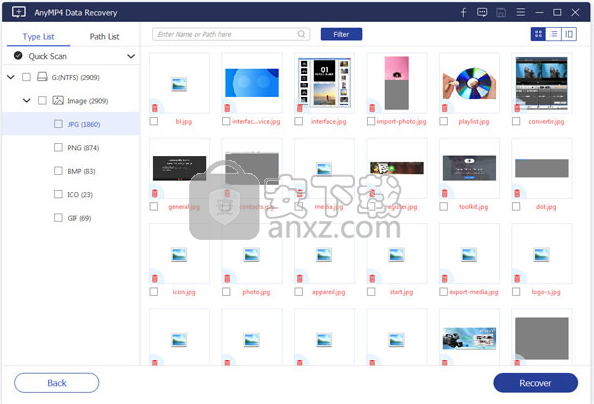
Task: Switch to the Path List tab
Action: (x=104, y=36)
